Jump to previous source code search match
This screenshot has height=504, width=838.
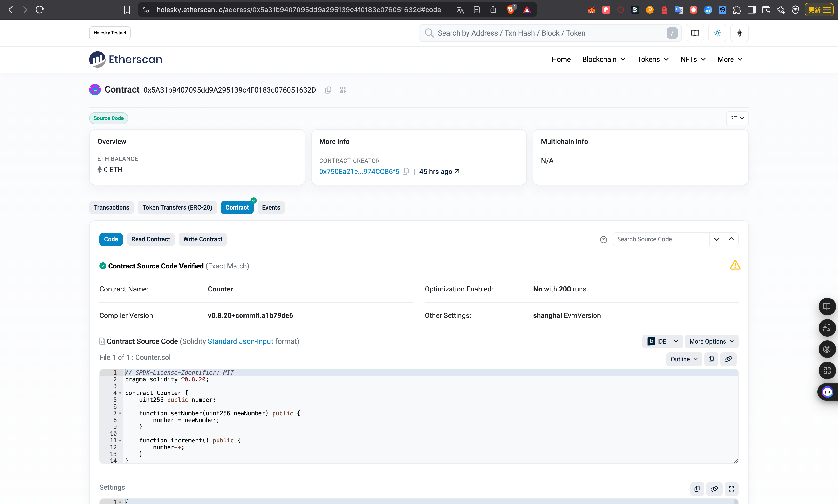click(x=731, y=239)
